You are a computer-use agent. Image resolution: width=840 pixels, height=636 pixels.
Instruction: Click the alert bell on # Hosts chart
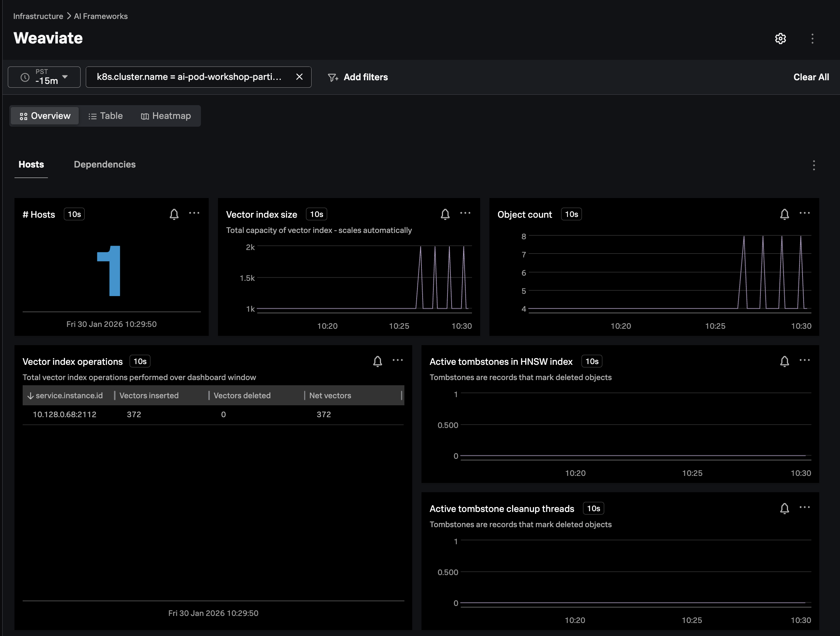(x=174, y=214)
